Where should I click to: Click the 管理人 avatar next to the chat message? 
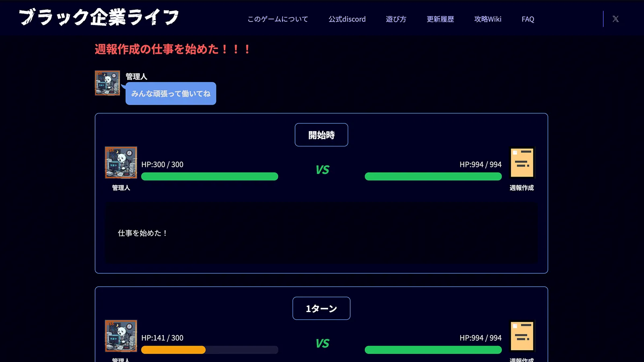click(x=107, y=83)
